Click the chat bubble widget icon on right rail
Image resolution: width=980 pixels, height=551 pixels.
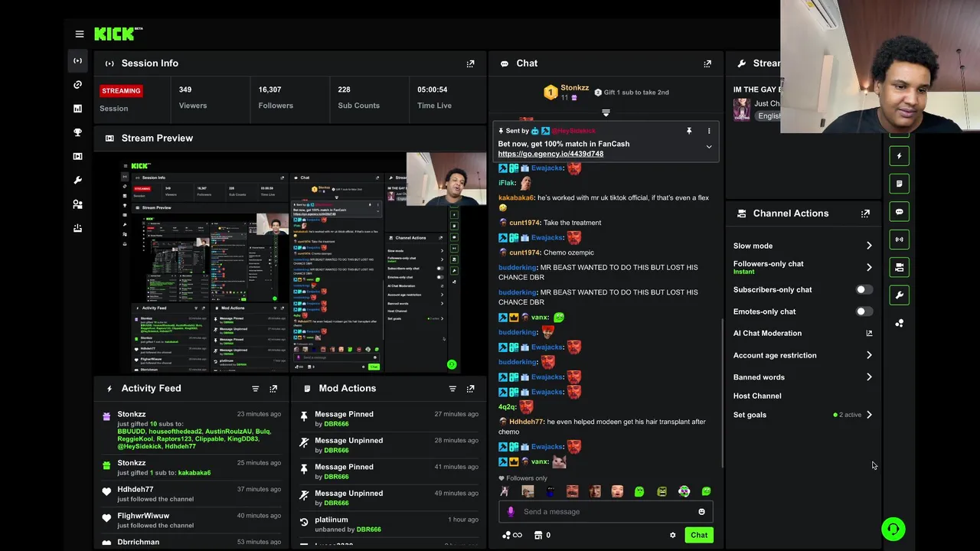click(900, 212)
